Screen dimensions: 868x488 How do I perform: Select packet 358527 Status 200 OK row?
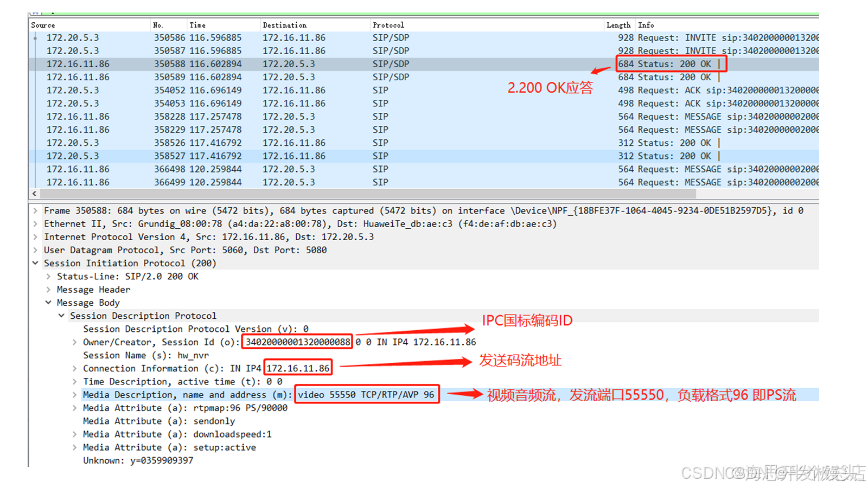point(424,156)
